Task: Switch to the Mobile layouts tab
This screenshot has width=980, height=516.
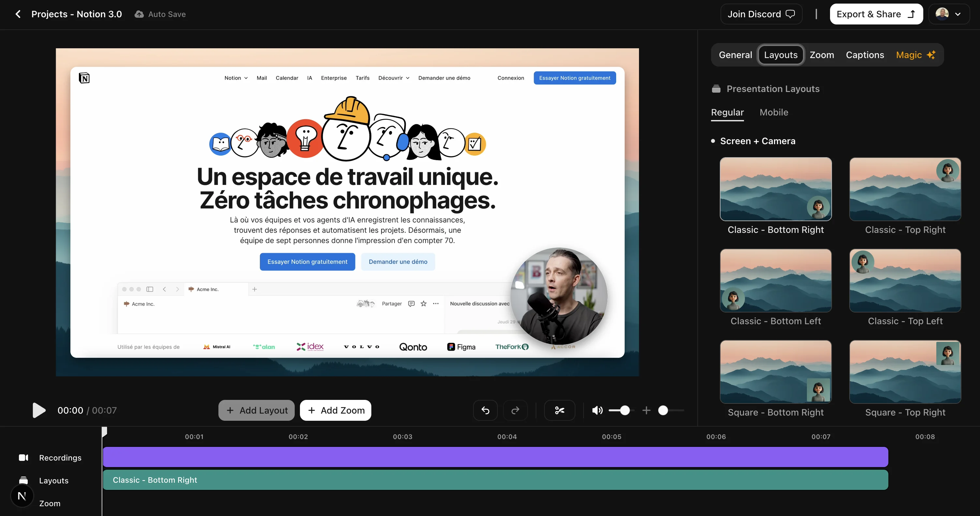Action: tap(774, 112)
